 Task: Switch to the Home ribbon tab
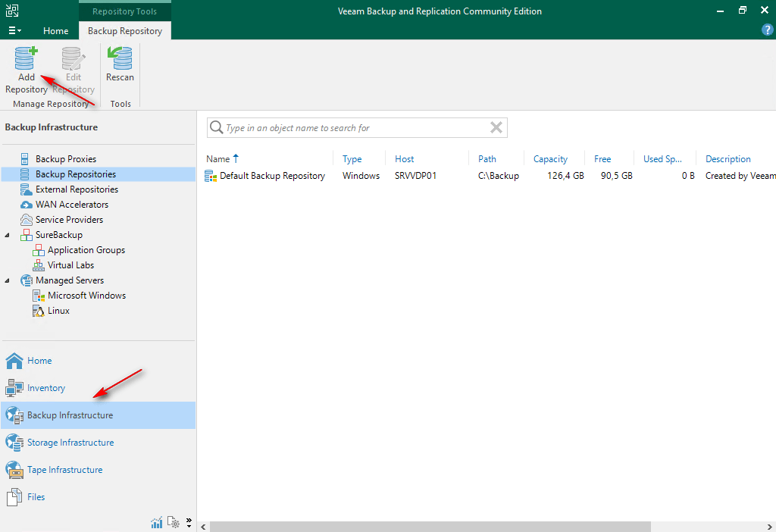point(55,31)
